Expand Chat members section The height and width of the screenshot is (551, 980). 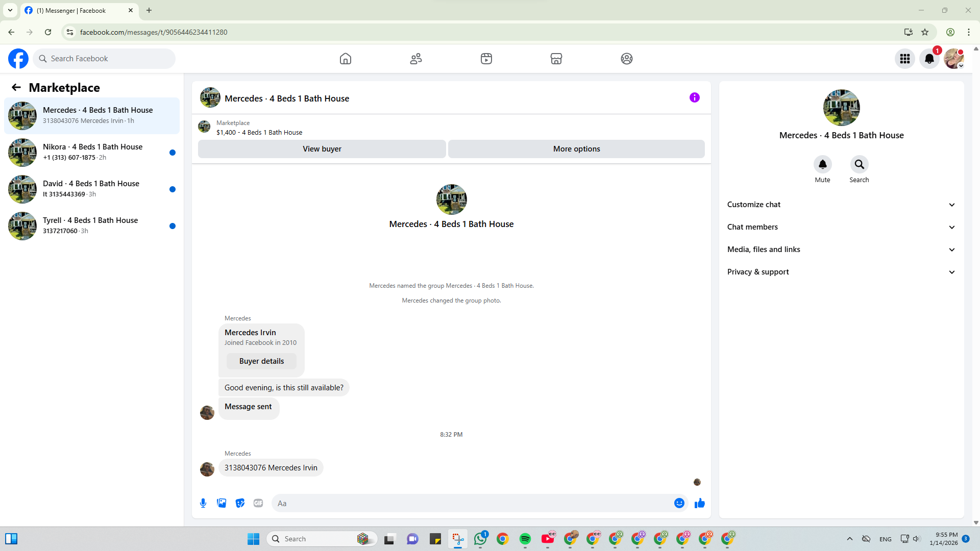click(x=841, y=227)
